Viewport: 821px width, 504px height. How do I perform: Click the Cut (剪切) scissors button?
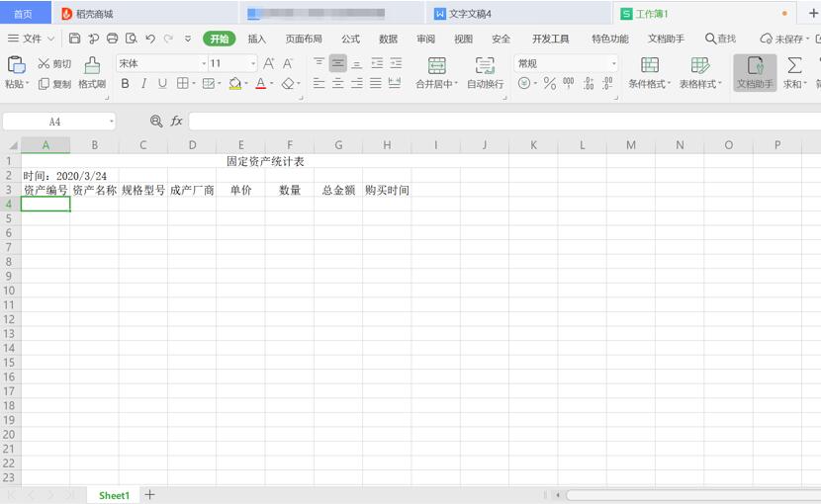click(54, 64)
